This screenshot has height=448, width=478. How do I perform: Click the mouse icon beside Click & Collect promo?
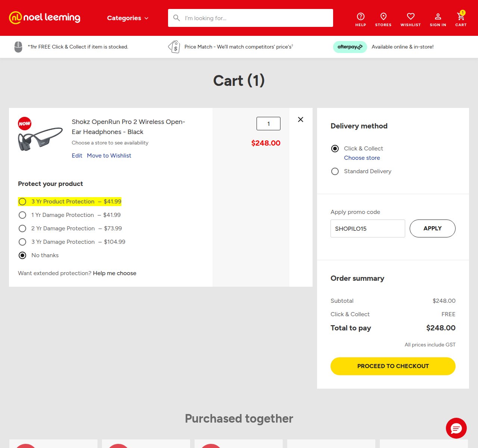[18, 47]
